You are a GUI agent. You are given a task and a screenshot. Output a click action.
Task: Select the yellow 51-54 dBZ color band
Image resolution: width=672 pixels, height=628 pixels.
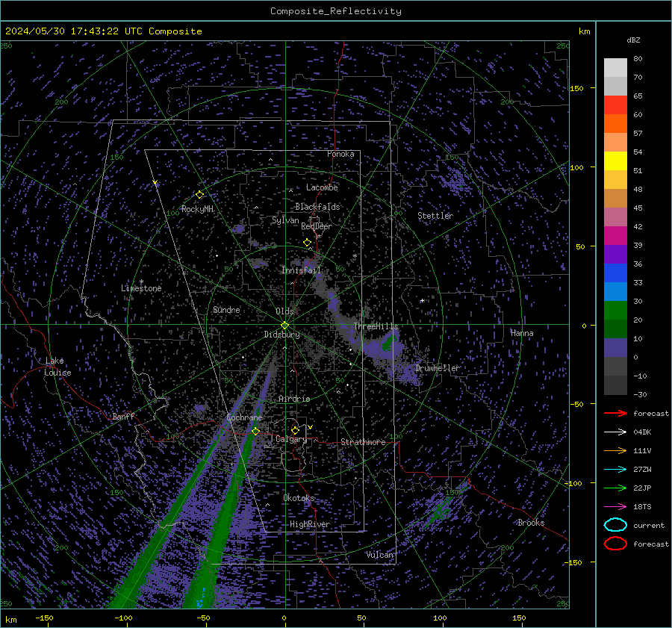click(615, 161)
